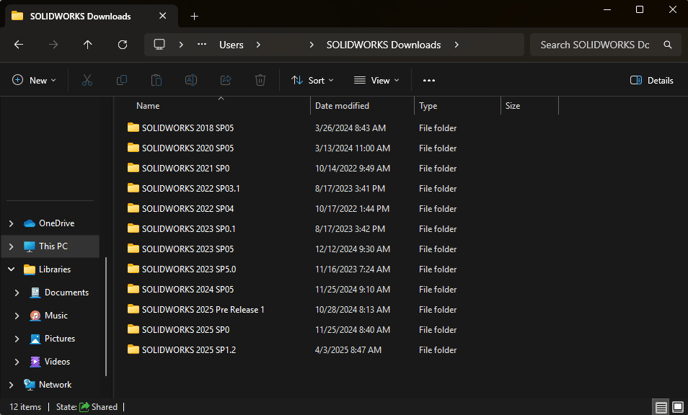Expand the Music library node
688x415 pixels.
pos(17,316)
